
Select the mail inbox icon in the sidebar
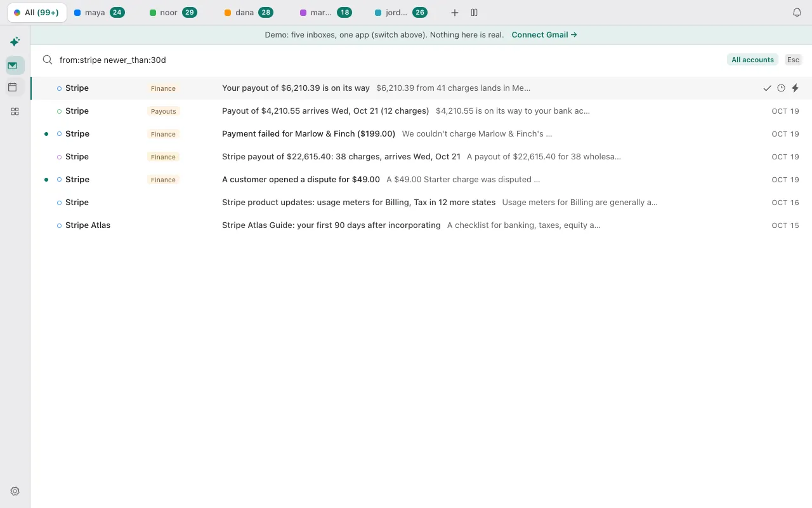15,65
